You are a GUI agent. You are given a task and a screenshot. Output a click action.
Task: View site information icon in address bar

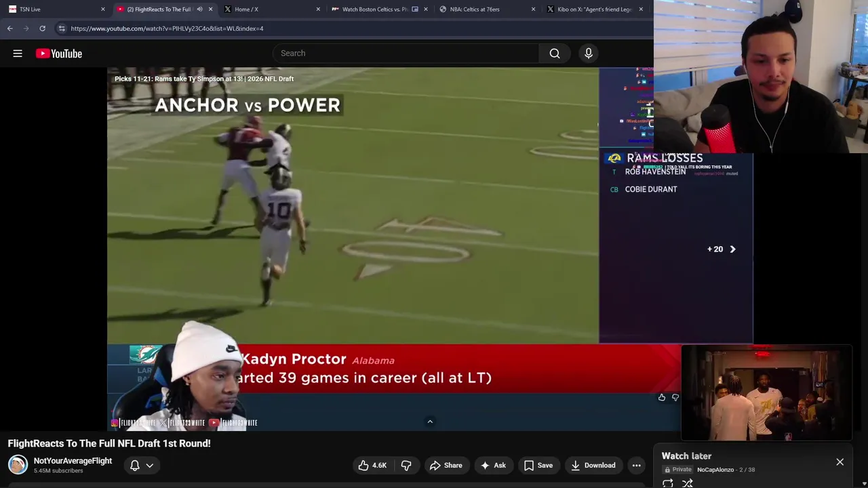(62, 28)
